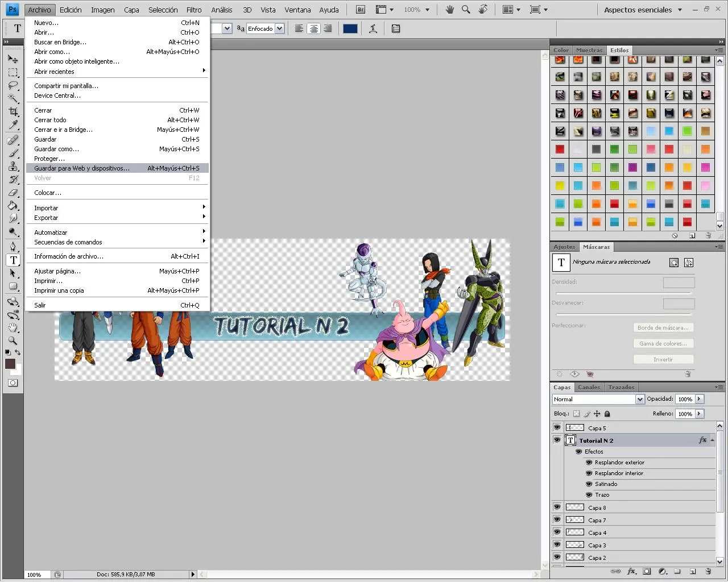
Task: Link layers with the chain icon
Action: (x=615, y=571)
